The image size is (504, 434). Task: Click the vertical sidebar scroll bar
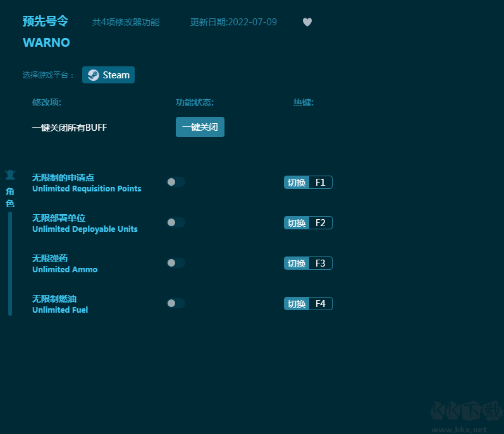coord(10,263)
